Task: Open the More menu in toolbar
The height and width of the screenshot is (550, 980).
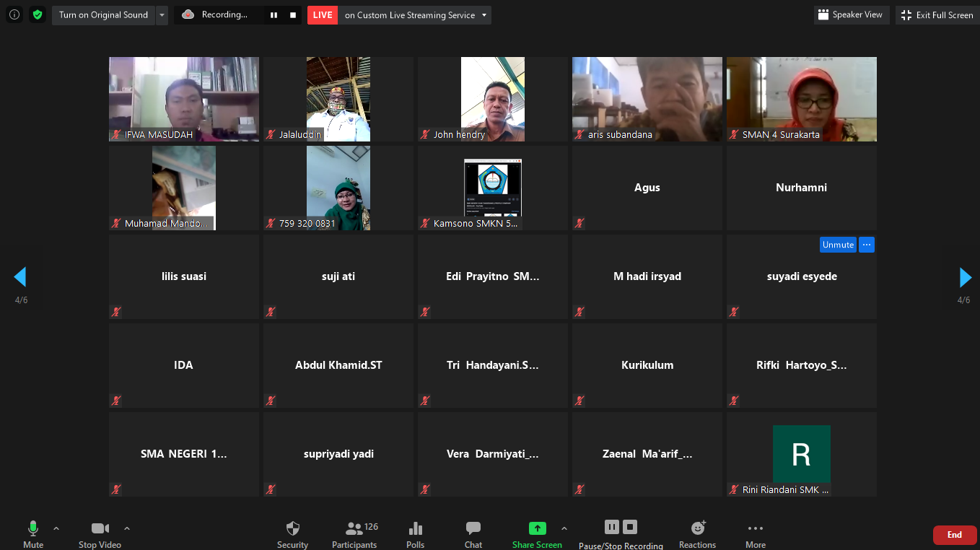Action: click(x=755, y=534)
